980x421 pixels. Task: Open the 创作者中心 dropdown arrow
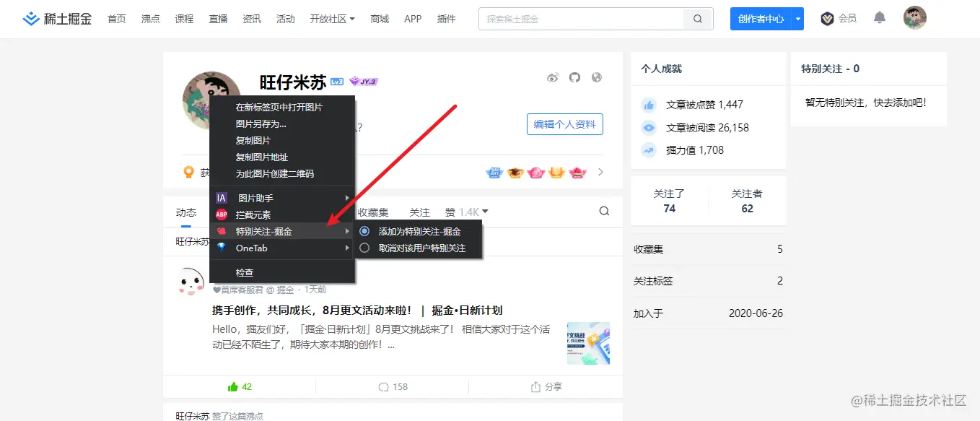[x=797, y=19]
